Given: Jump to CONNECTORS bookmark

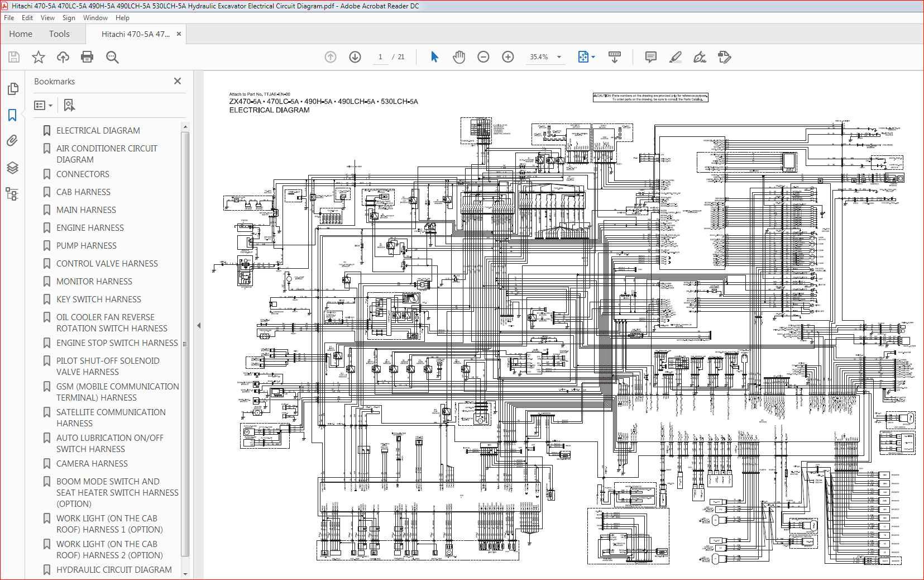Looking at the screenshot, I should [83, 174].
